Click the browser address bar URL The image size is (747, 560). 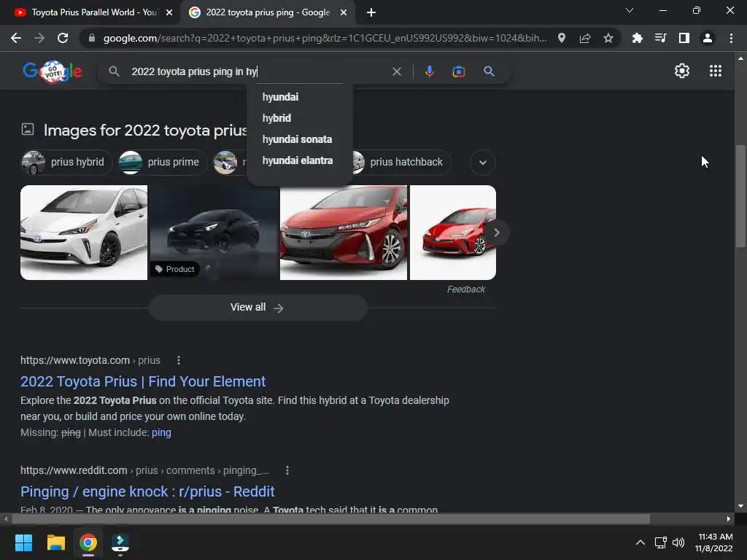[325, 38]
